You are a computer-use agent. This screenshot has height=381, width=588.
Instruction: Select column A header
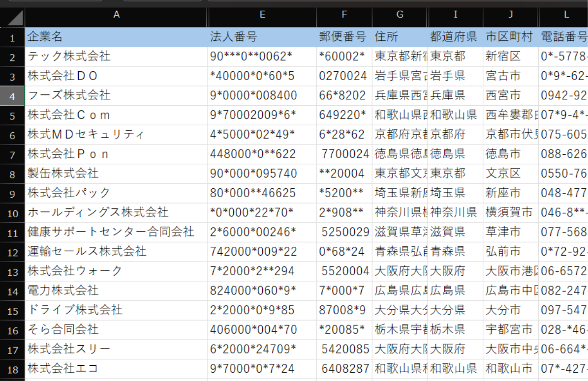point(116,15)
